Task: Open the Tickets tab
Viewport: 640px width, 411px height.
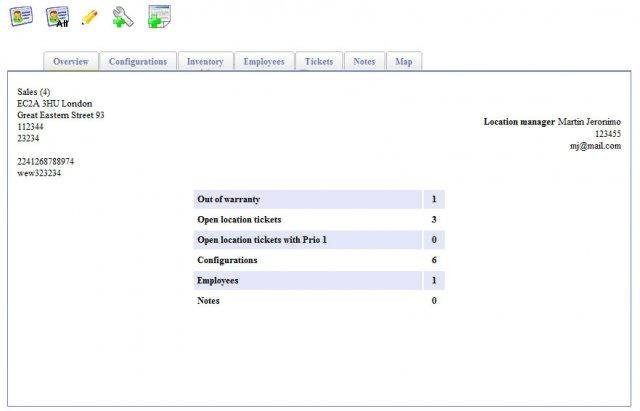Action: click(x=319, y=62)
